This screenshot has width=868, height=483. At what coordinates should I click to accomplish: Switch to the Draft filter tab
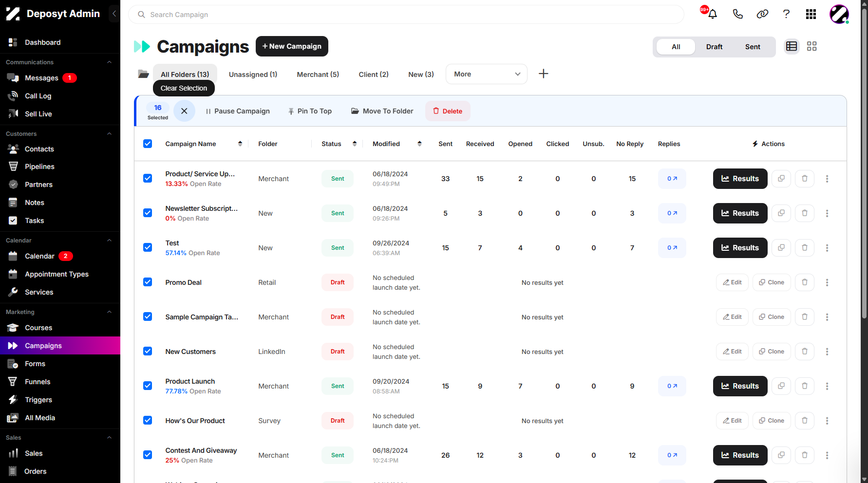click(x=714, y=47)
